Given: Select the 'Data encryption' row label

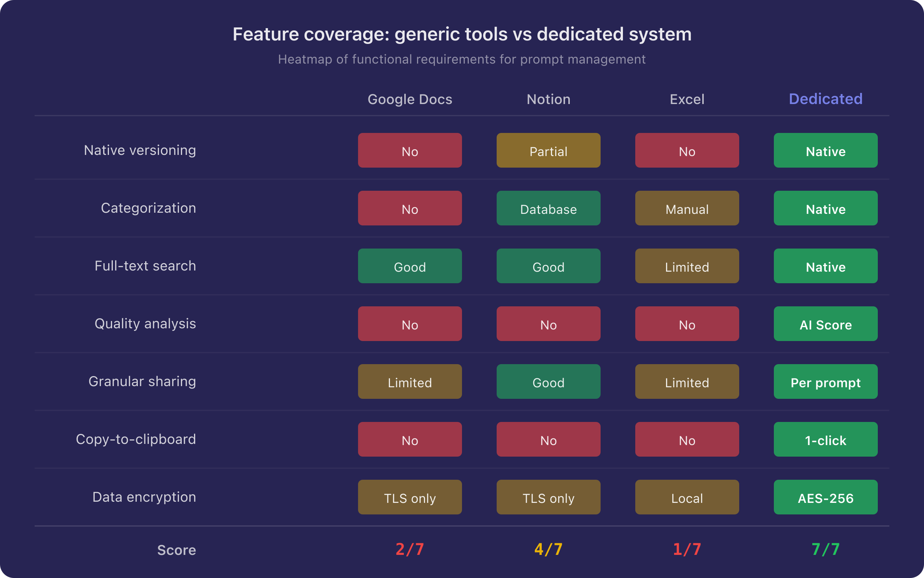Looking at the screenshot, I should point(144,497).
